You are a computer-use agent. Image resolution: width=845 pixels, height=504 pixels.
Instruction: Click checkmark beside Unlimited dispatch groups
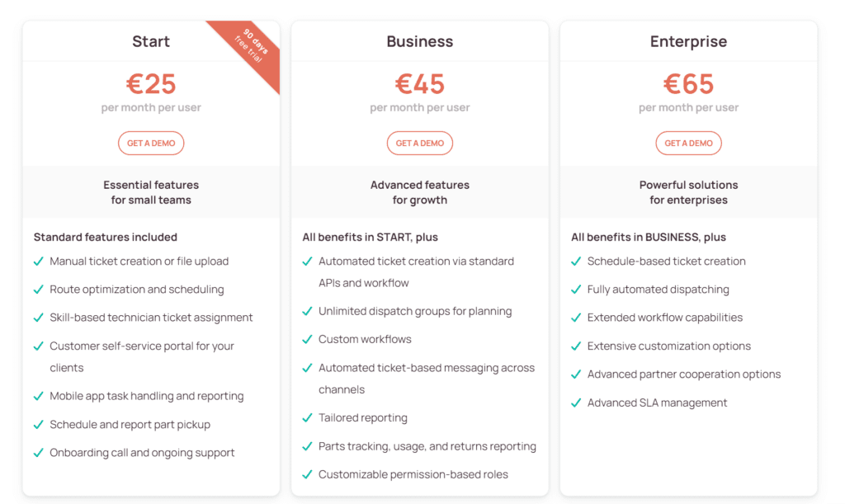307,312
